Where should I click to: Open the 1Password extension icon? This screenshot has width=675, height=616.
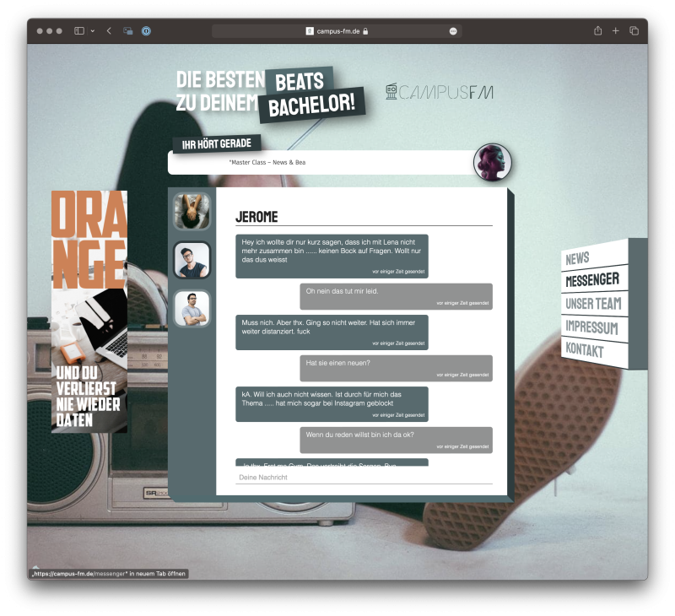pos(146,31)
